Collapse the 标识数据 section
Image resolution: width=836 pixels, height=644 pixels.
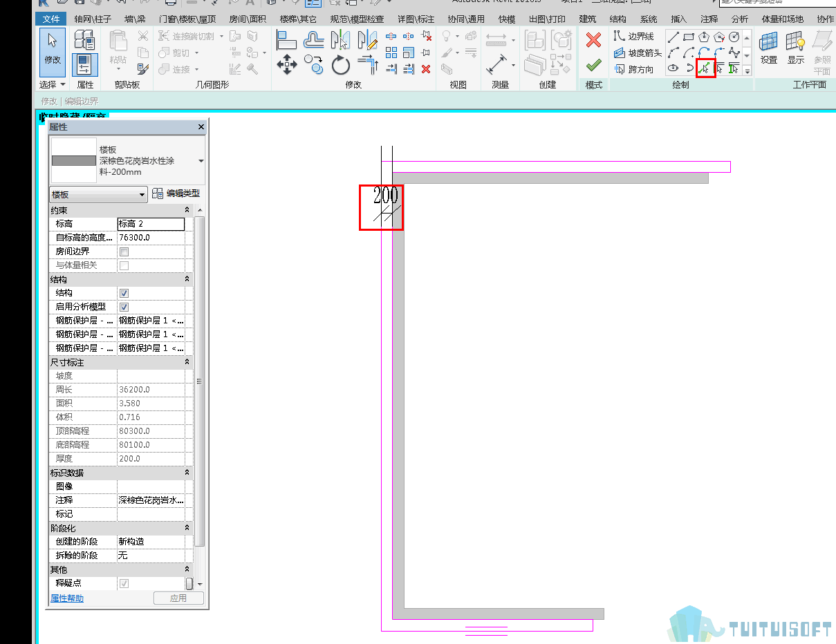coord(187,473)
